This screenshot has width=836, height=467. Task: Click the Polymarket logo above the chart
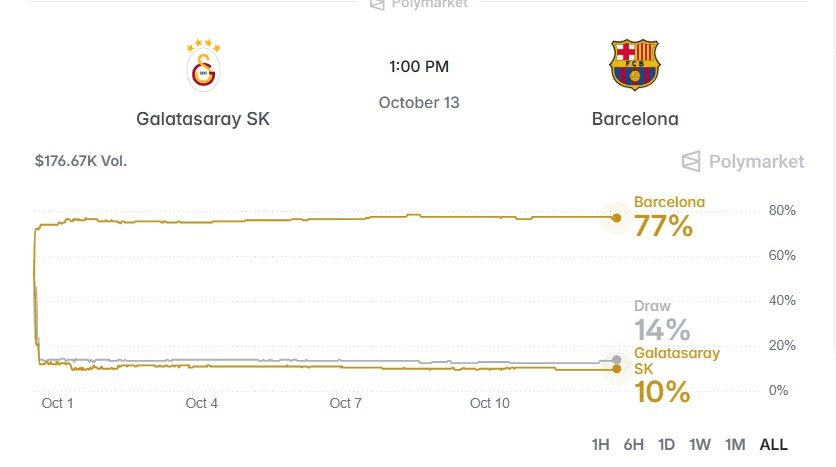[x=743, y=162]
